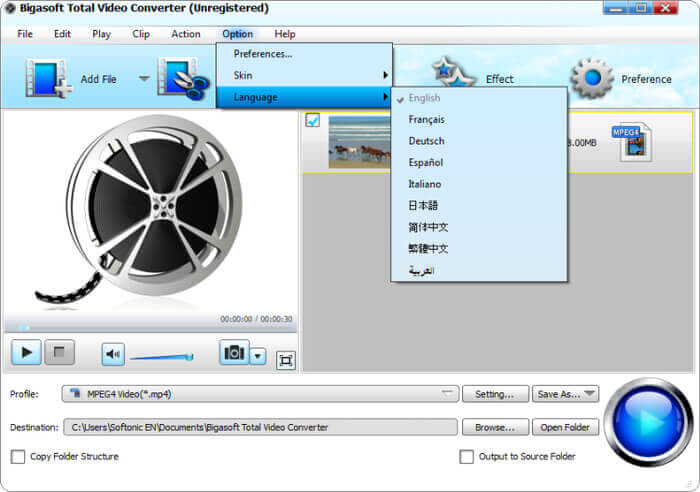Mute audio with the speaker icon

pos(113,354)
